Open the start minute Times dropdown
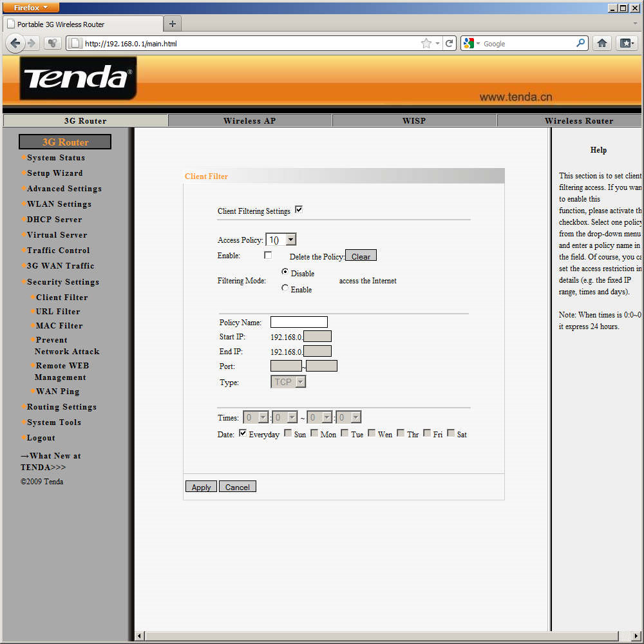644x644 pixels. pyautogui.click(x=285, y=417)
